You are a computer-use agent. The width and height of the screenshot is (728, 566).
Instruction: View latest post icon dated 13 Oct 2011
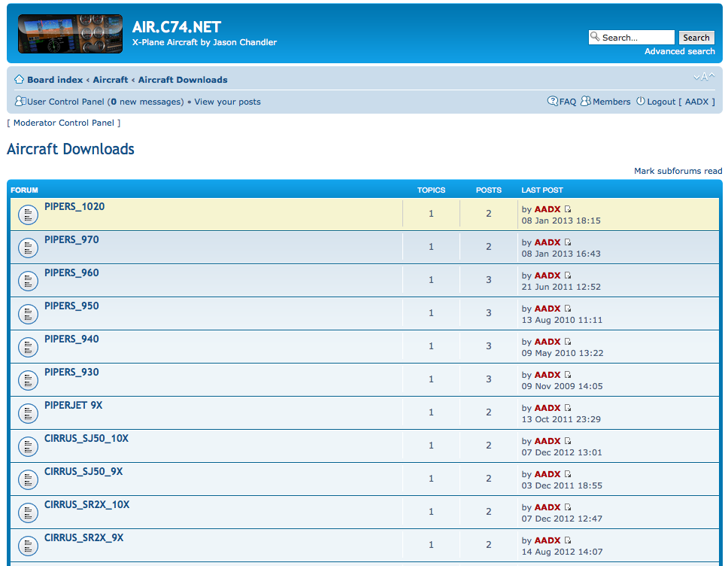(x=568, y=407)
